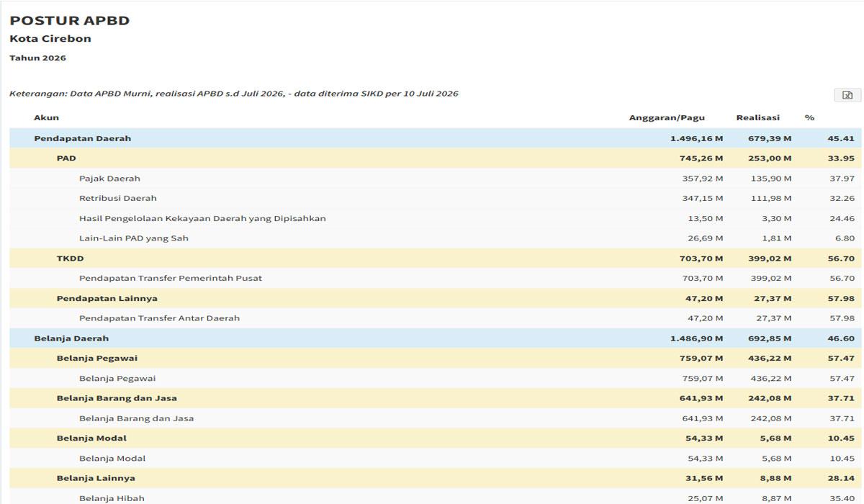Image resolution: width=864 pixels, height=504 pixels.
Task: Select the TKDD group row label
Action: tap(71, 258)
